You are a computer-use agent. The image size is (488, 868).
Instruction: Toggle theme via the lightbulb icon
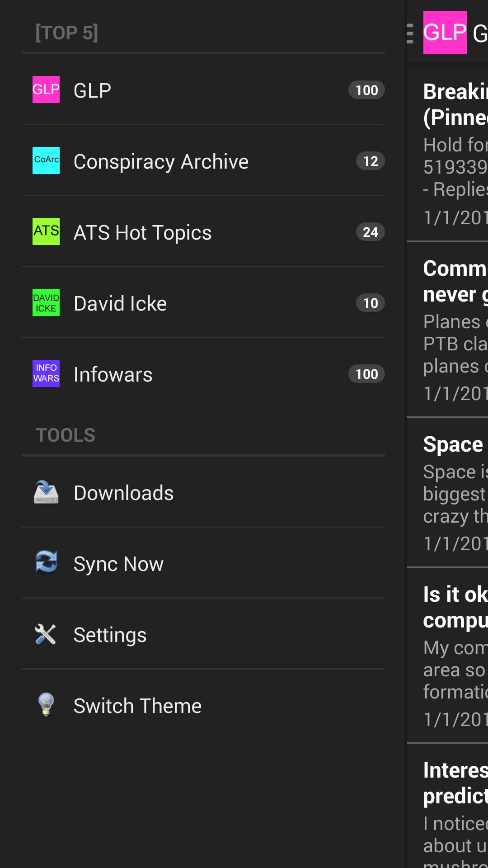coord(46,704)
